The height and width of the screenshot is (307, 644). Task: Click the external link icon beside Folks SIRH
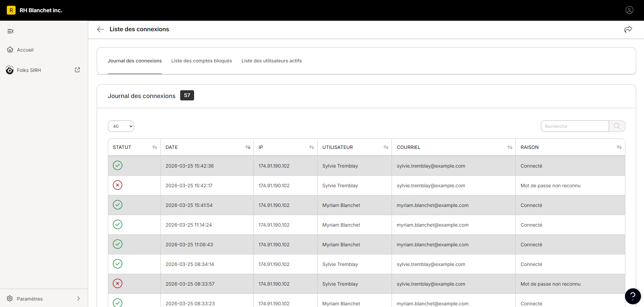point(77,70)
